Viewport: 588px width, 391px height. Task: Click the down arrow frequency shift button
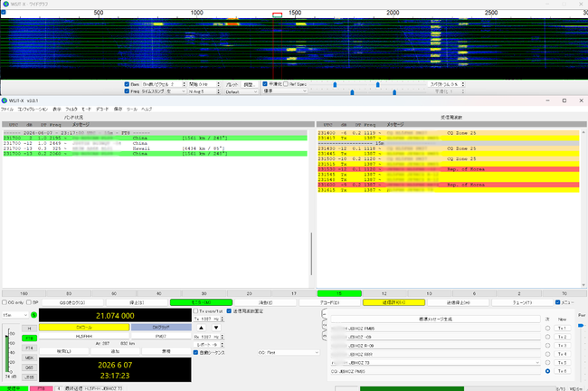click(216, 328)
